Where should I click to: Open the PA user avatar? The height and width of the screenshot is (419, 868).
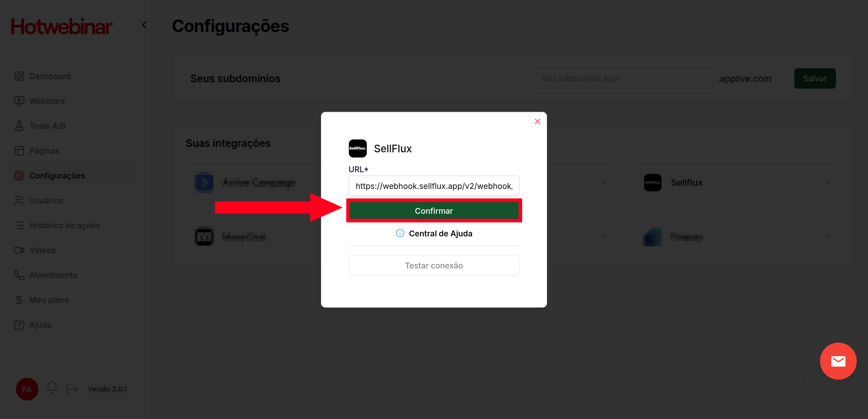click(27, 389)
